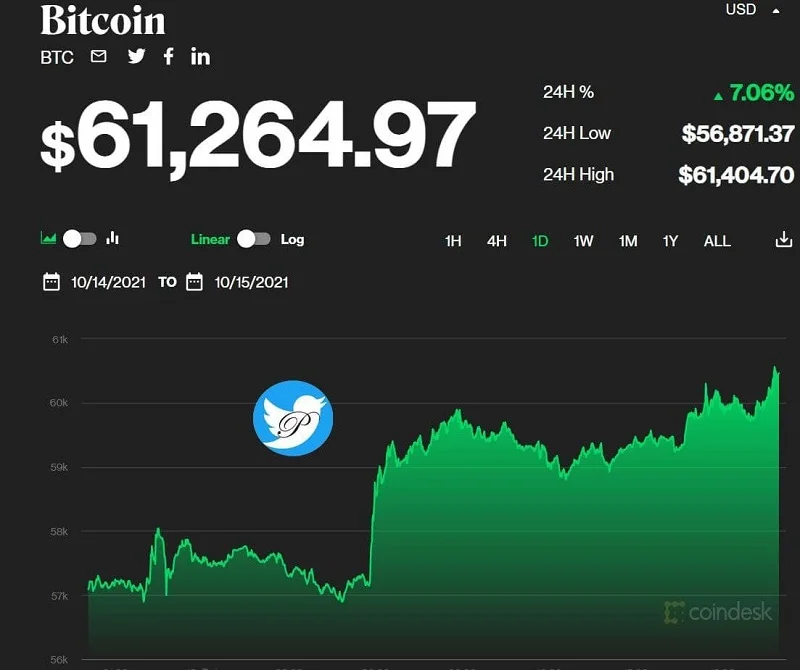This screenshot has width=800, height=670.
Task: Select the 1W time range
Action: coord(583,241)
